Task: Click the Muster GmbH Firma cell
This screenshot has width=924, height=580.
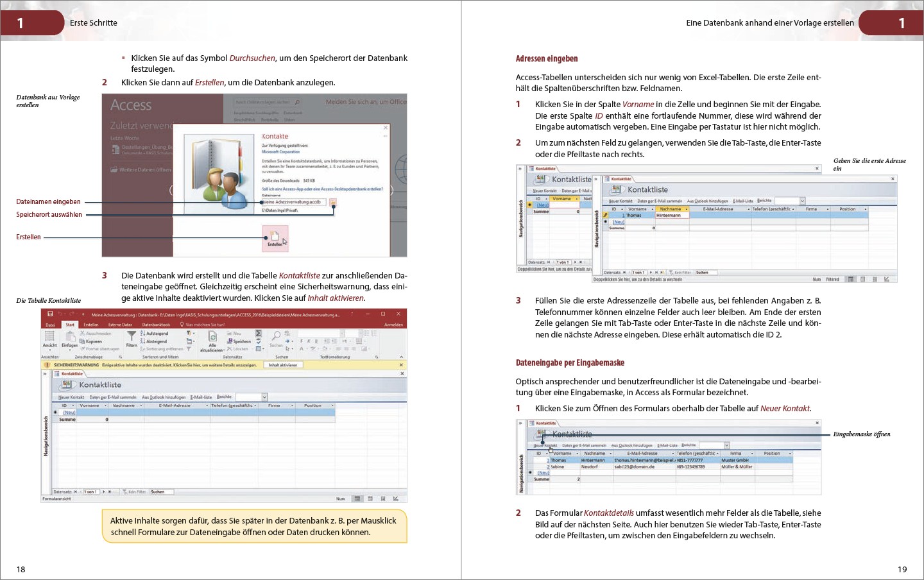Action: [738, 460]
